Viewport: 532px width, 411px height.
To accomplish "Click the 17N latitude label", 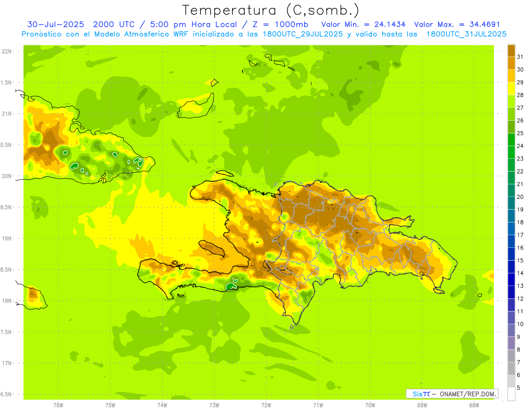I will tap(7, 363).
